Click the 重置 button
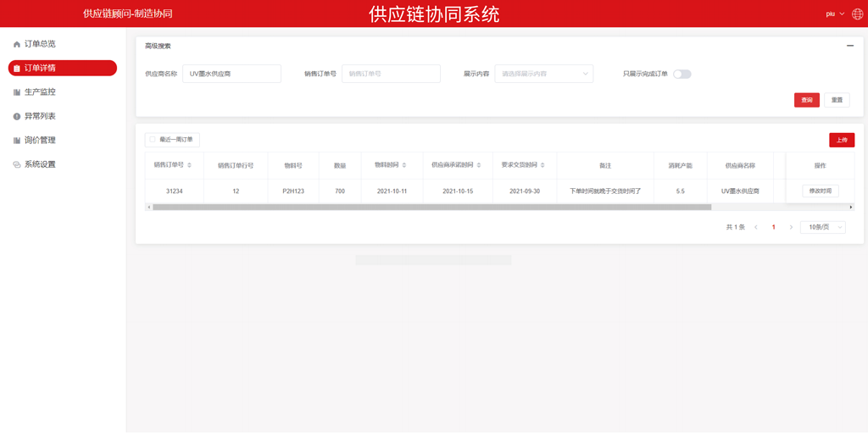The height and width of the screenshot is (443, 868). (x=837, y=100)
